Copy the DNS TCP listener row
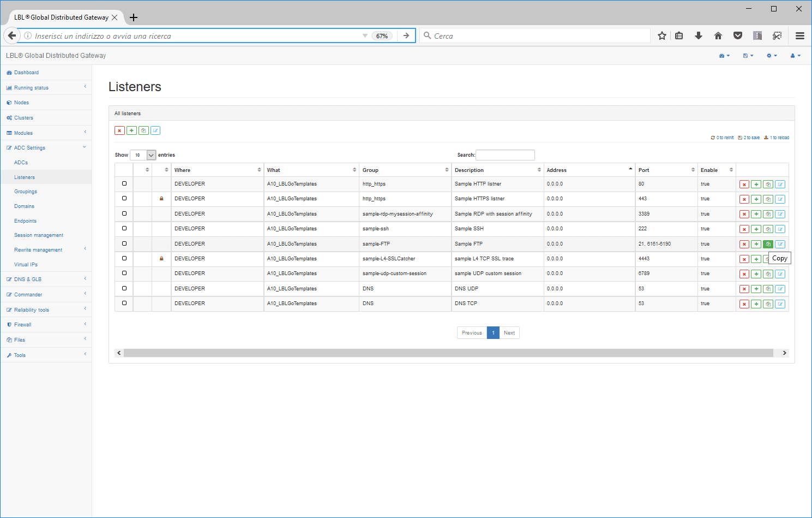Image resolution: width=812 pixels, height=518 pixels. 768,304
